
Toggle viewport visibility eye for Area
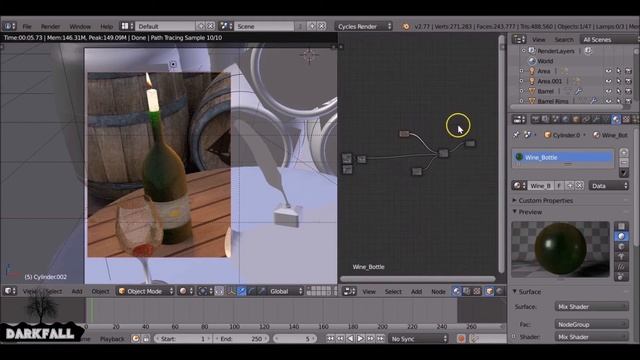coord(608,71)
